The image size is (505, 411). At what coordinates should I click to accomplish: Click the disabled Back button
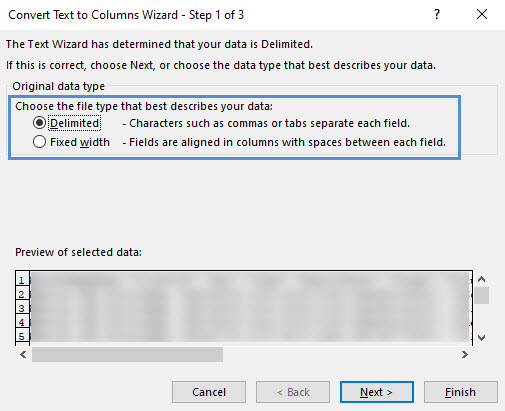293,392
